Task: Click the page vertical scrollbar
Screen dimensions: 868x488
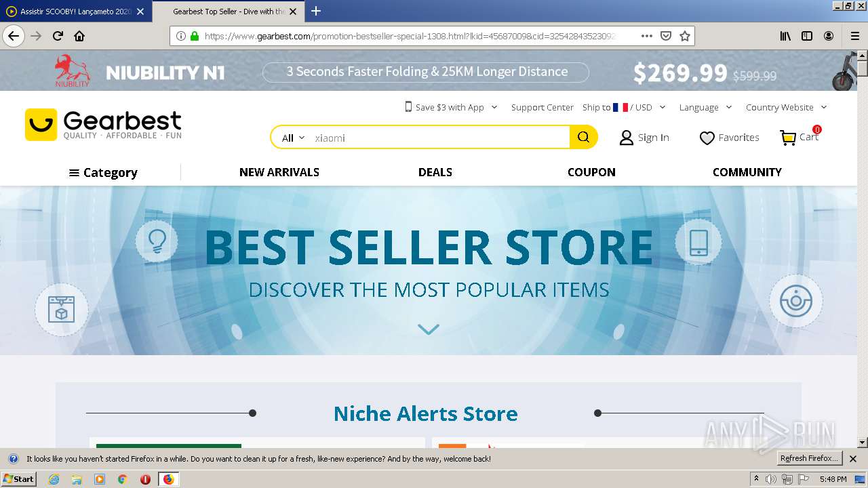Action: [863, 248]
